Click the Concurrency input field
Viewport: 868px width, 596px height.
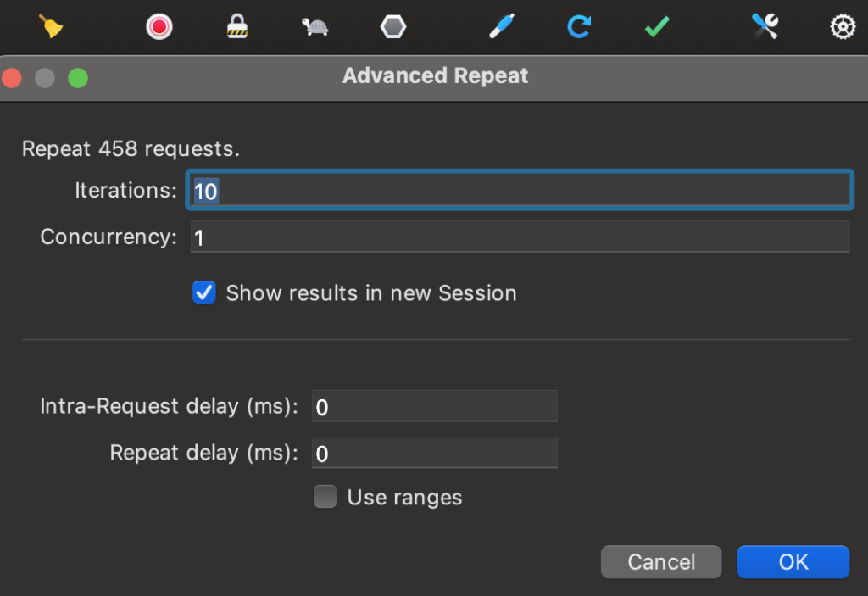click(520, 237)
